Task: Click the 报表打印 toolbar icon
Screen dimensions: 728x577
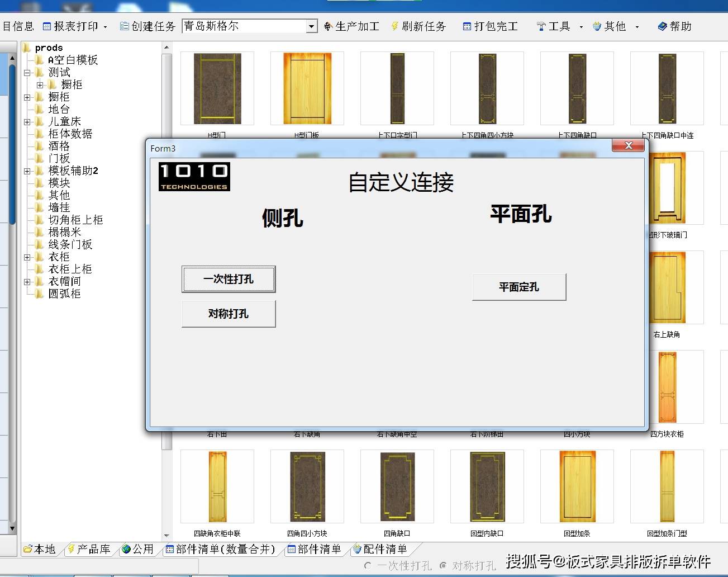Action: 47,26
